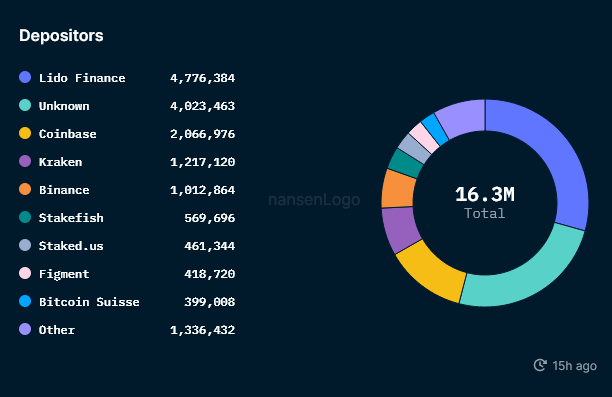This screenshot has width=612, height=397.
Task: Click the Other legend lavender dot
Action: coord(25,329)
